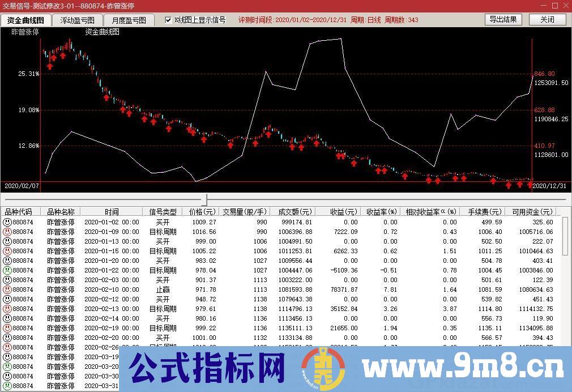Click the red smiley icon of the 2020-02-19 row
This screenshot has width=572, height=392.
(7, 328)
